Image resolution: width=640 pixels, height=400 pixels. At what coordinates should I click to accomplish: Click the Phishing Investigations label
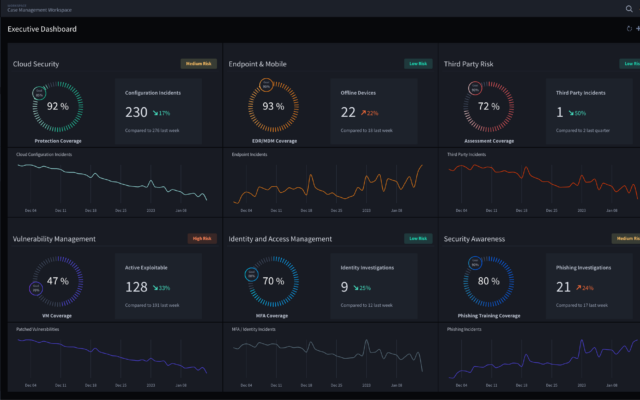click(584, 268)
